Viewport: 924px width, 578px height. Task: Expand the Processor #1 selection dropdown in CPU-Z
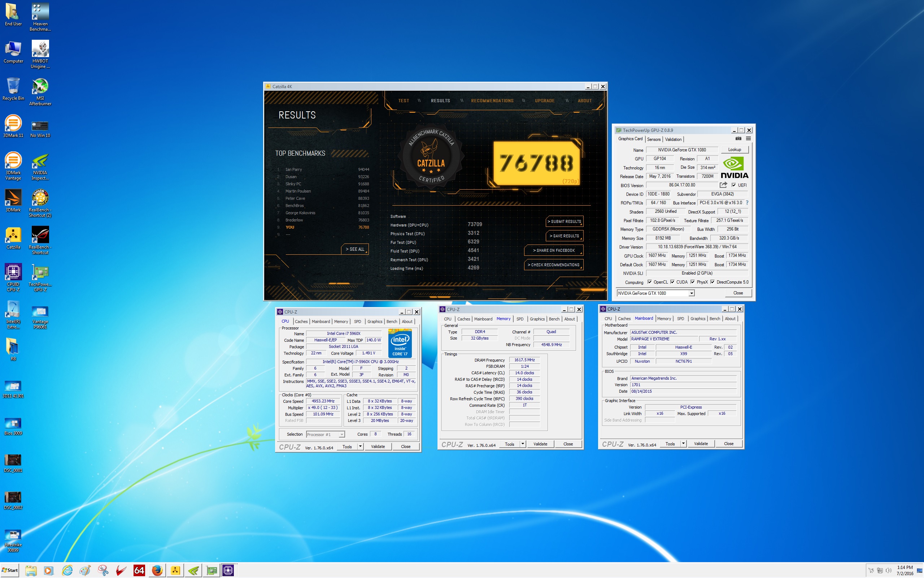pos(342,434)
